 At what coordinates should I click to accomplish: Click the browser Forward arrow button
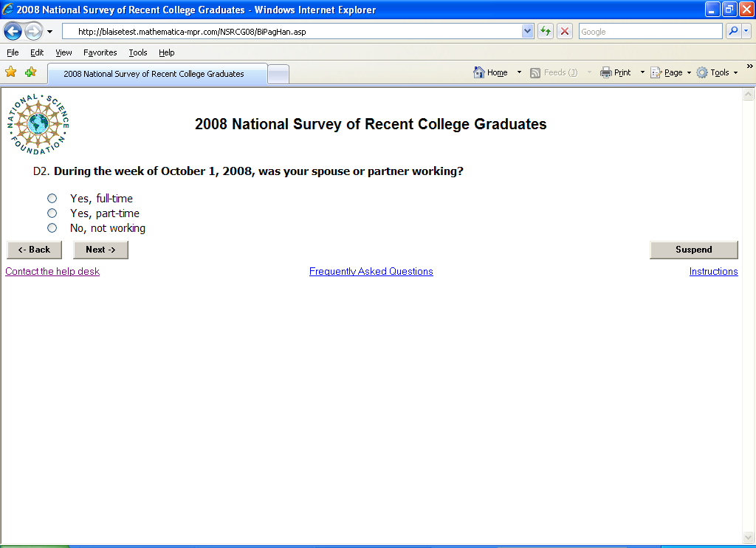[x=34, y=32]
